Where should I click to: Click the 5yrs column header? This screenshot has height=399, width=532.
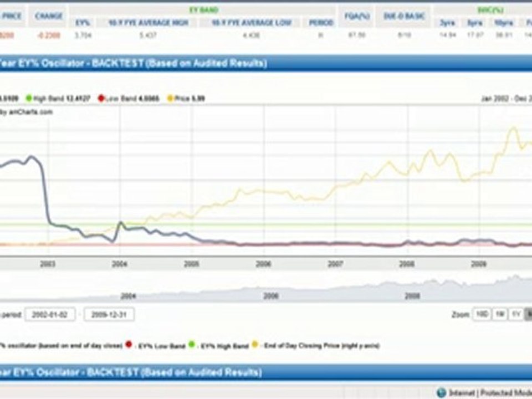point(475,23)
